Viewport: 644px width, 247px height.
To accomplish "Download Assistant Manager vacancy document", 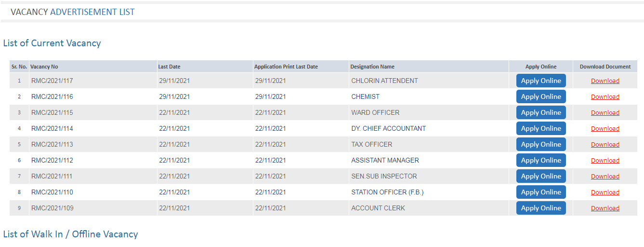I will pyautogui.click(x=605, y=161).
